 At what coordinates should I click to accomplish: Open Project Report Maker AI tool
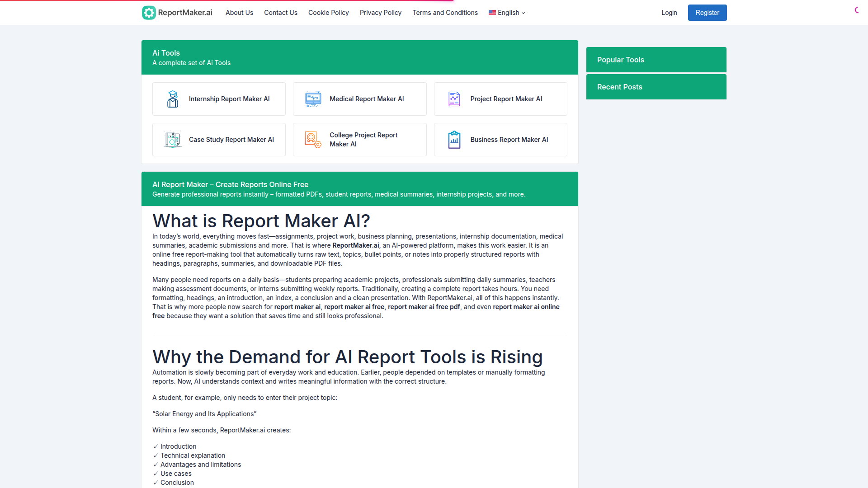point(500,99)
